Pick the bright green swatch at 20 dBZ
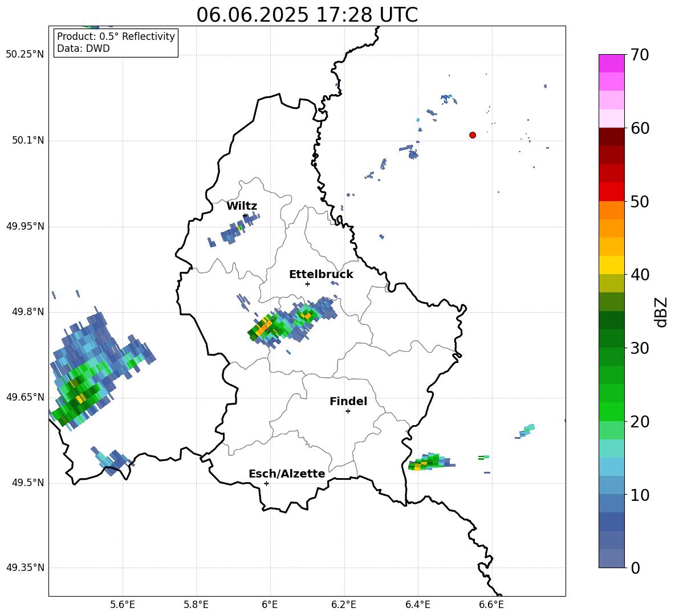This screenshot has height=616, width=675. click(x=611, y=412)
